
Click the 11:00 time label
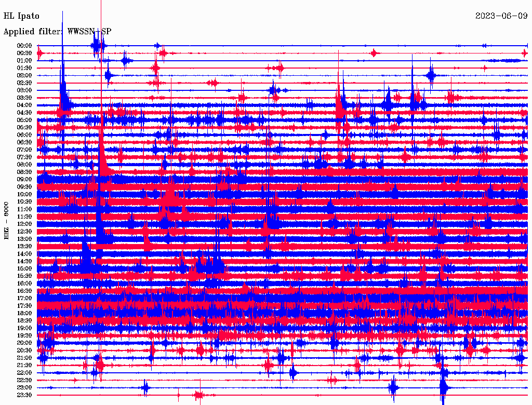24,209
